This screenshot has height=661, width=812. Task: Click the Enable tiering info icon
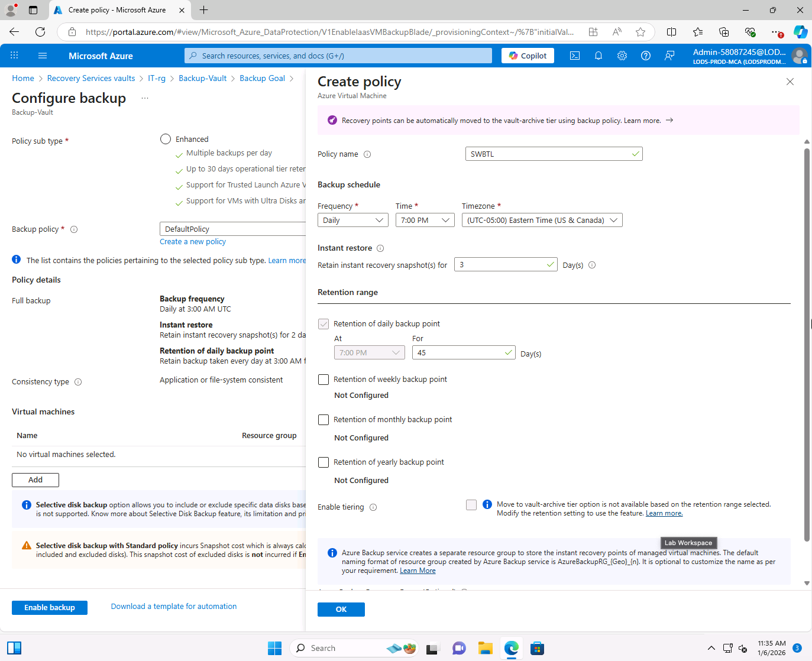pyautogui.click(x=373, y=507)
